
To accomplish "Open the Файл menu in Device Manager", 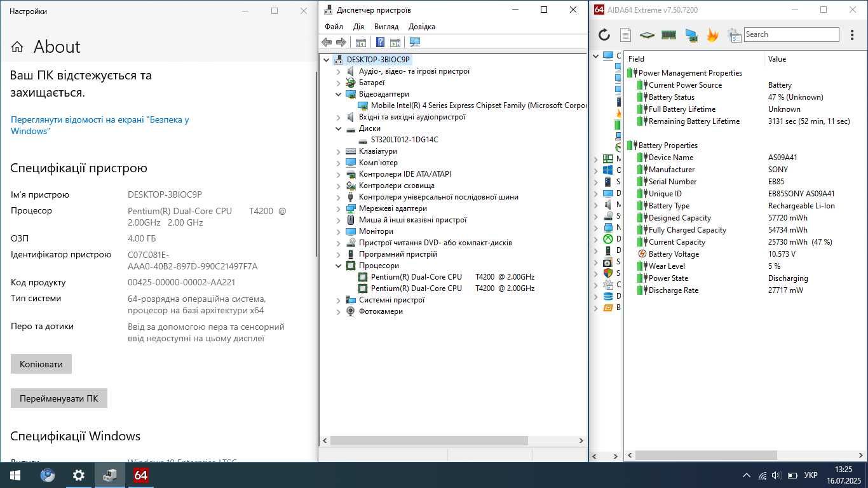I will 334,27.
